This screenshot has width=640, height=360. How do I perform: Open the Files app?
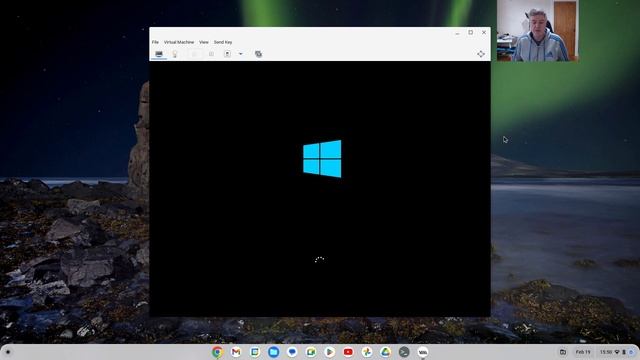point(273,352)
